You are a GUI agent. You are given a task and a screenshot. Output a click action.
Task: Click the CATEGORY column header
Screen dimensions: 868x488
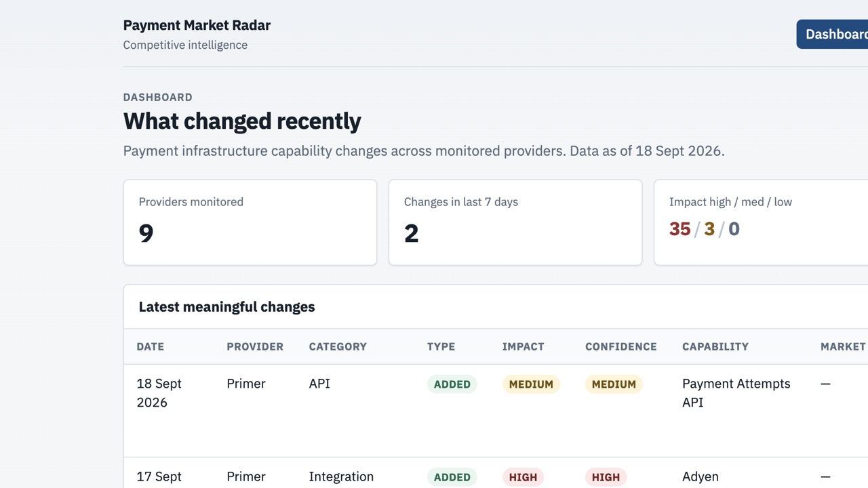pyautogui.click(x=338, y=346)
